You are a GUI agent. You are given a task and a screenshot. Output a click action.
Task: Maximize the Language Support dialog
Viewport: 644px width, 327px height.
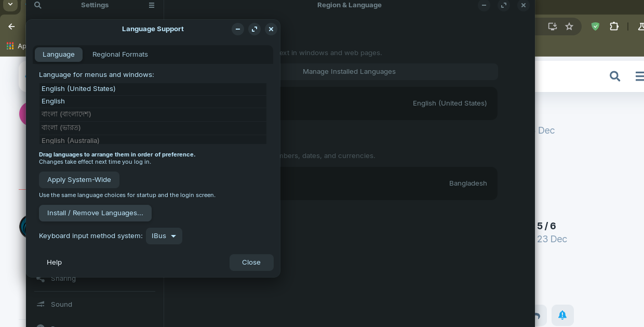pos(254,29)
